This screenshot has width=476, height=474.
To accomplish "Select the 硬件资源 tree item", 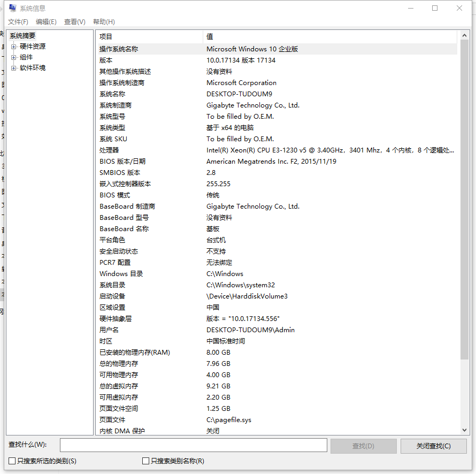I will [x=33, y=47].
